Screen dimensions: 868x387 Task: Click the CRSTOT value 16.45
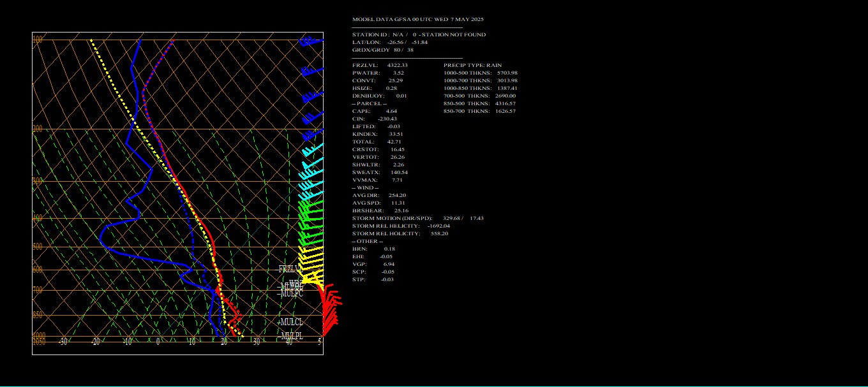coord(398,149)
